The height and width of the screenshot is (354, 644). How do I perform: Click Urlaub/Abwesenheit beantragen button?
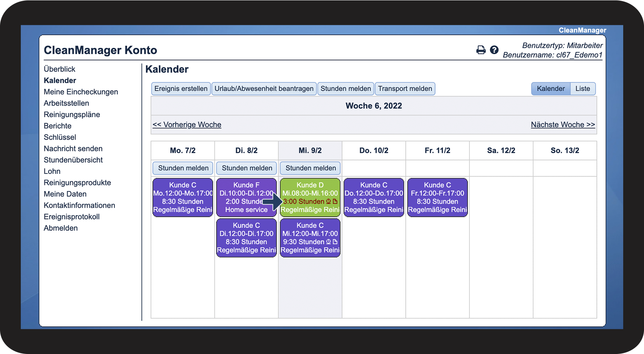coord(264,89)
